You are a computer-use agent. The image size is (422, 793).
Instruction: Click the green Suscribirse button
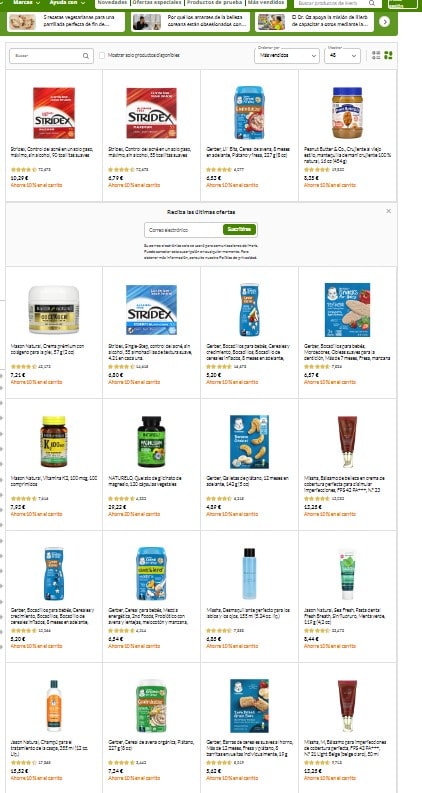(239, 230)
